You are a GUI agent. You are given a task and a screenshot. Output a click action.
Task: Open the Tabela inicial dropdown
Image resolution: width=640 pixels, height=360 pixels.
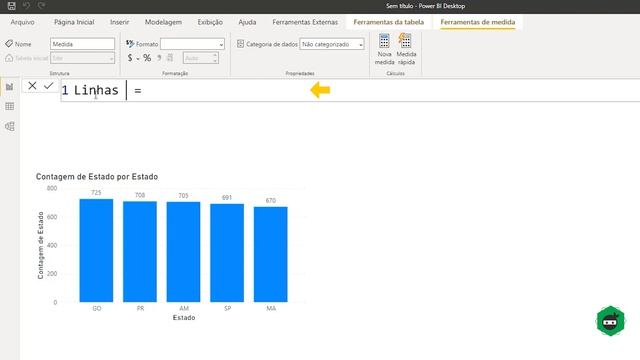[82, 58]
